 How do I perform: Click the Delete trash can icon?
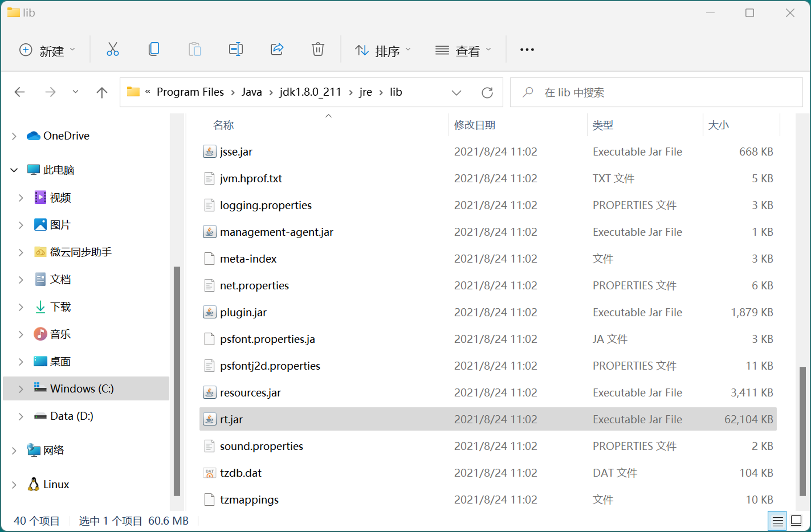(x=318, y=49)
